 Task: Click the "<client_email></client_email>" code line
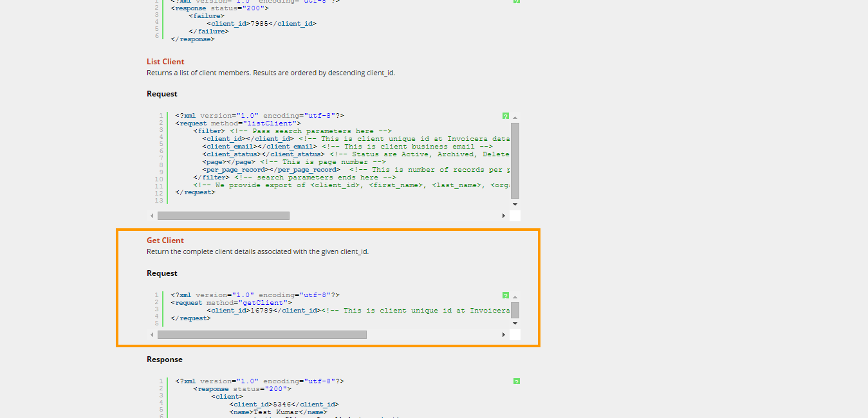[x=347, y=147]
